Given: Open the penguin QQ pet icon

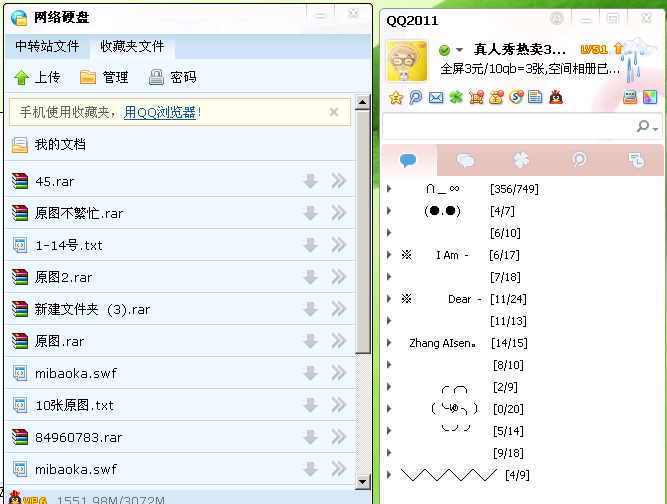Looking at the screenshot, I should (x=556, y=97).
